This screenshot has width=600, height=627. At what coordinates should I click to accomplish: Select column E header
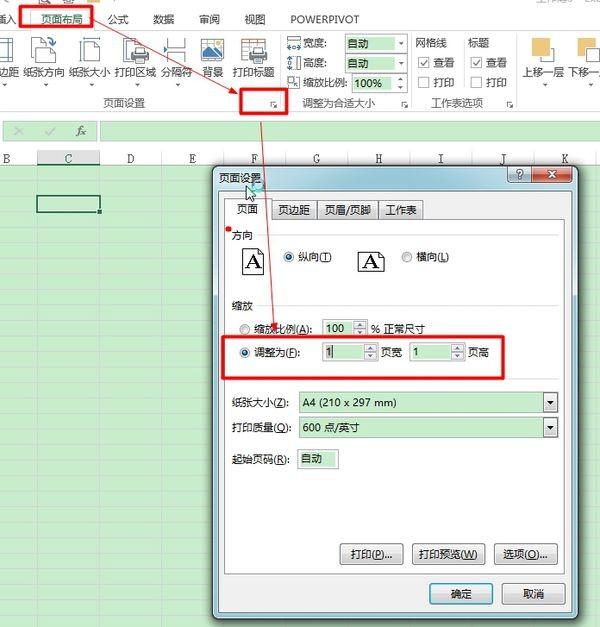[192, 158]
